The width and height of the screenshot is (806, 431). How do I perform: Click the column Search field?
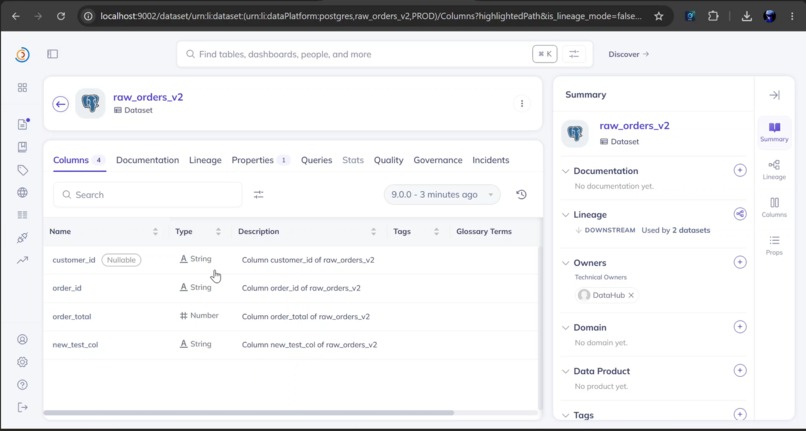point(148,194)
